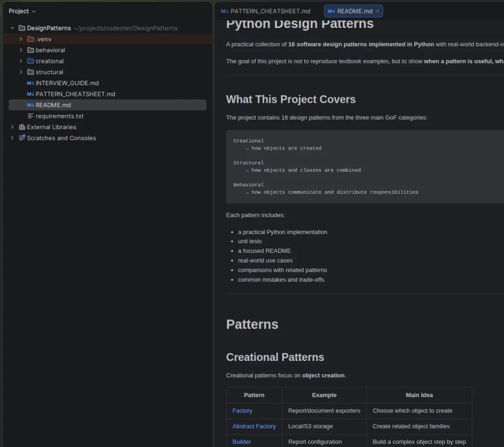Close the README.md editor tab
504x447 pixels.
(x=378, y=11)
